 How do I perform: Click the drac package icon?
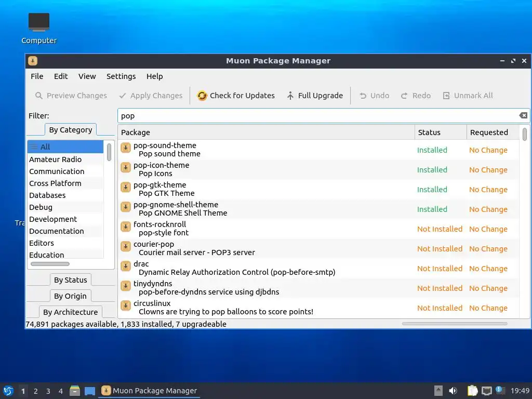[x=126, y=266]
